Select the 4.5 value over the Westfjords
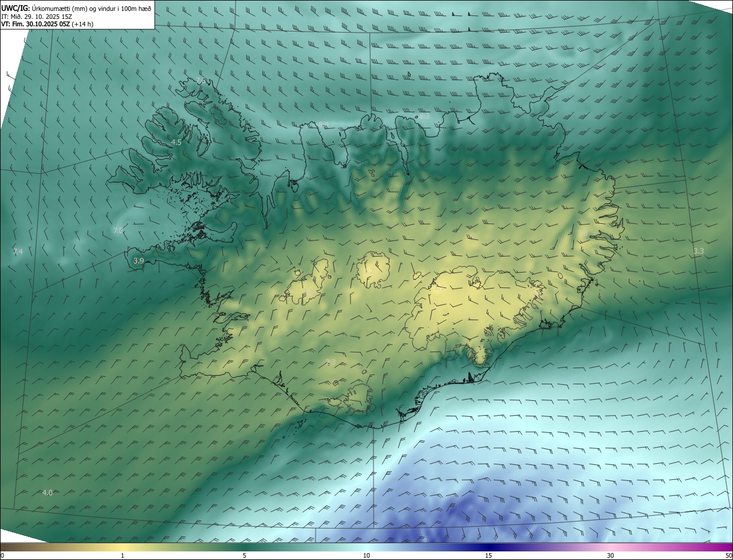The width and height of the screenshot is (733, 560). click(176, 142)
